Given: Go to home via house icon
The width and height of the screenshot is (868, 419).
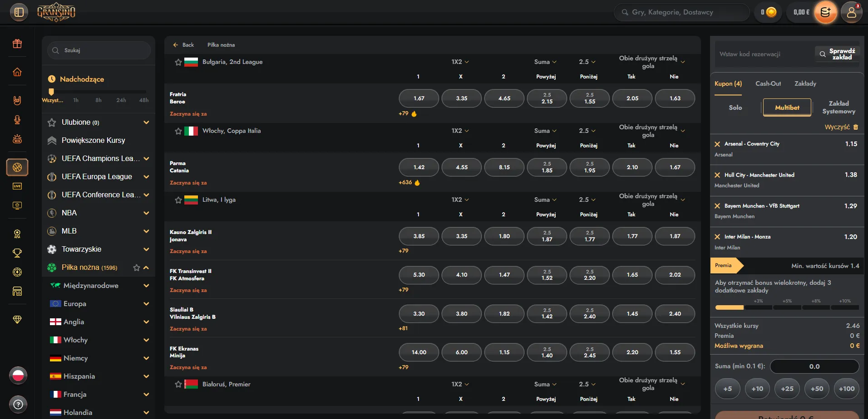Looking at the screenshot, I should (x=17, y=72).
